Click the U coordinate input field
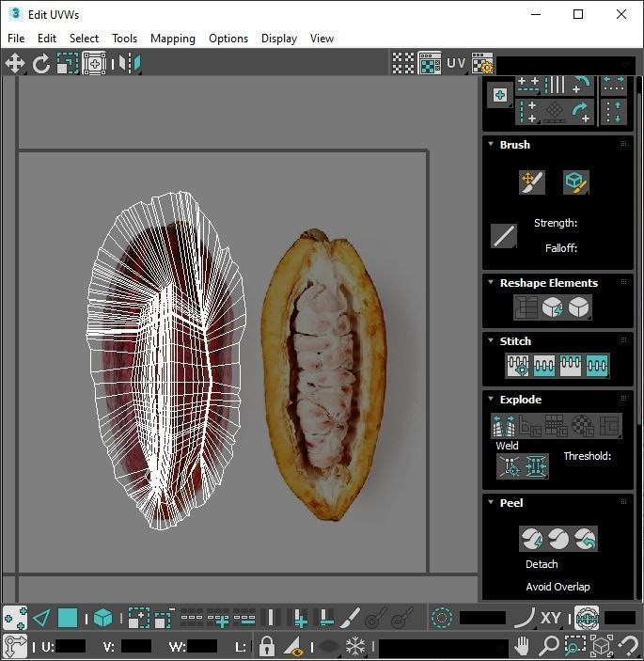Screen dimensions: 644x661 tap(70, 646)
